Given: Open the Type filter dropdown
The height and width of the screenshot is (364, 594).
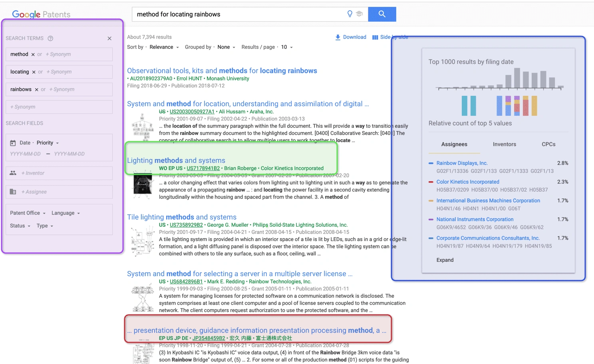Looking at the screenshot, I should 45,226.
